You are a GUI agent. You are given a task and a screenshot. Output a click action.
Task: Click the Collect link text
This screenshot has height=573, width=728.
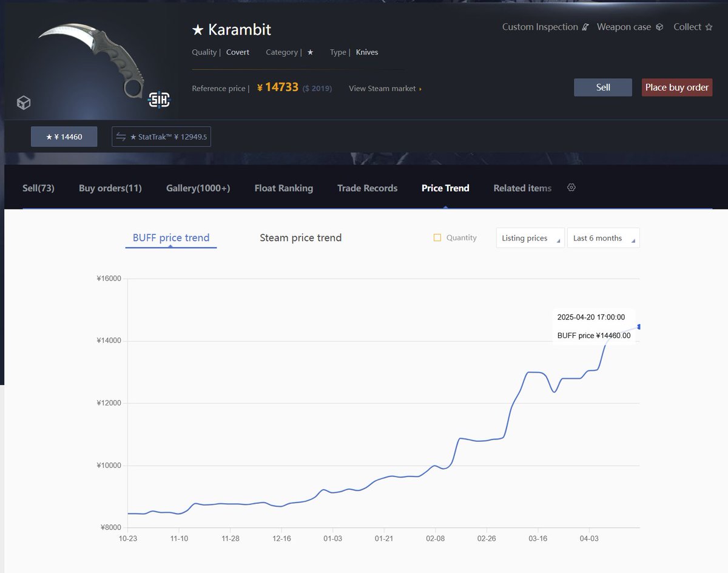pyautogui.click(x=687, y=27)
